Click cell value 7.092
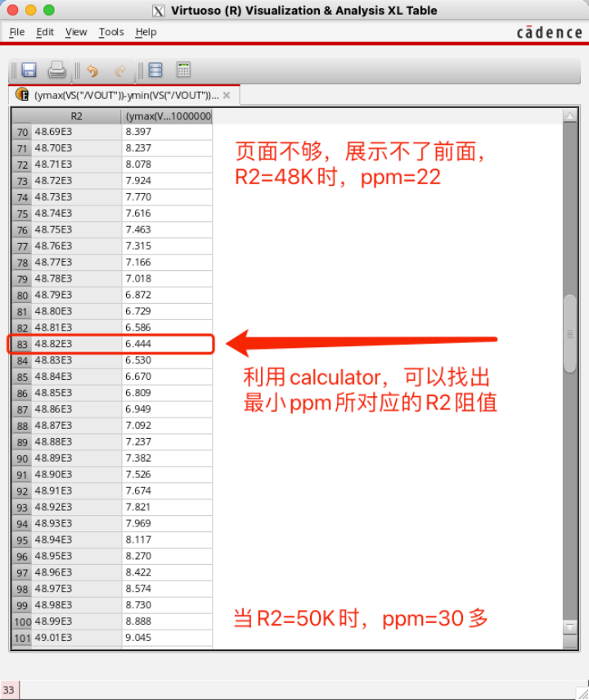Screen dimensions: 589x700 point(168,425)
